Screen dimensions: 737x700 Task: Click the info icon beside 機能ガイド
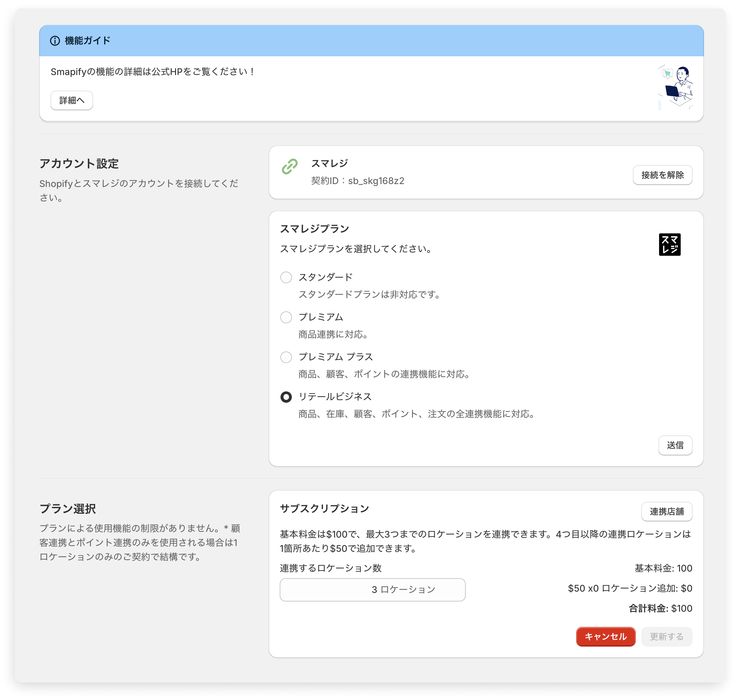[x=55, y=41]
